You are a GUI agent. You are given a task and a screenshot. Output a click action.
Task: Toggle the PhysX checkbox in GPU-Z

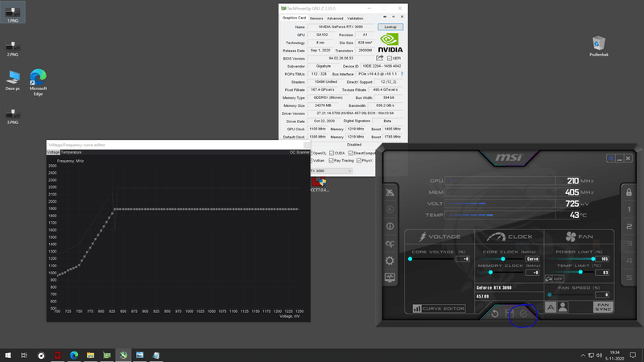(359, 160)
